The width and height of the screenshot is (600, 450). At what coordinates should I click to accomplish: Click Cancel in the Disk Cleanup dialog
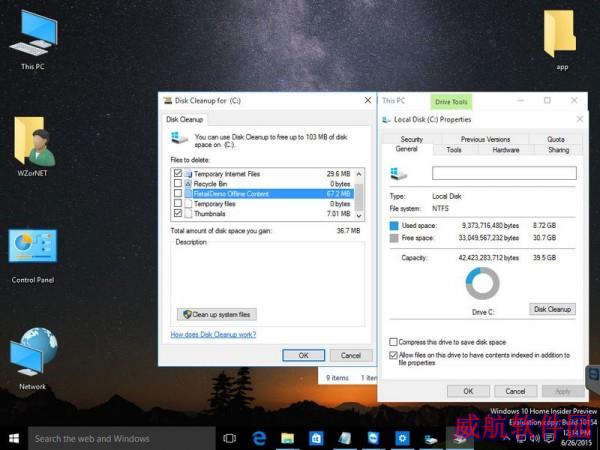point(351,355)
